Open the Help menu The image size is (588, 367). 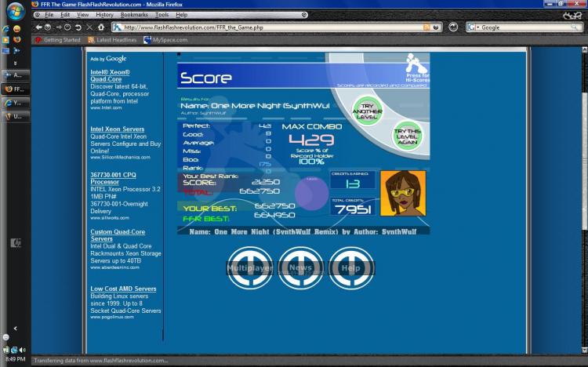click(182, 15)
